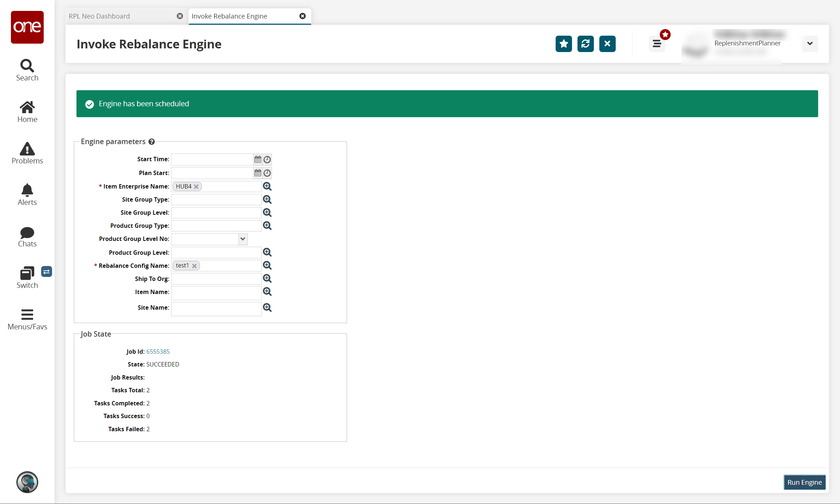Screen dimensions: 840x504
Task: Click Start Time calendar icon
Action: coord(257,159)
